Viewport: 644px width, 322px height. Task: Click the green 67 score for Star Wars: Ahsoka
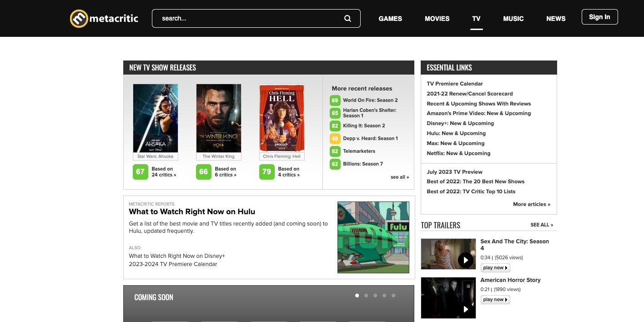[140, 171]
